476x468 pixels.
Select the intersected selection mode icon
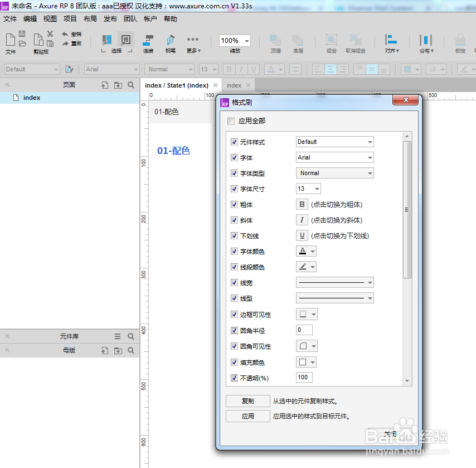[x=107, y=40]
